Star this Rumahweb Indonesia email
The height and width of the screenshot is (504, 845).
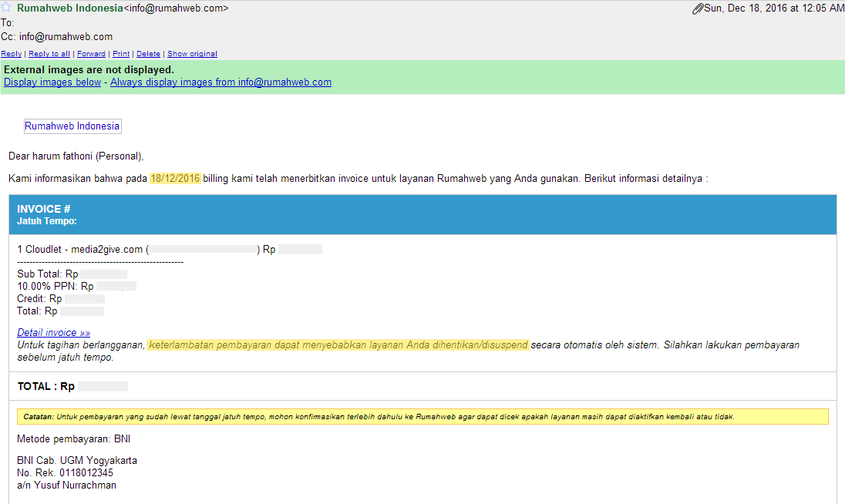pos(5,8)
